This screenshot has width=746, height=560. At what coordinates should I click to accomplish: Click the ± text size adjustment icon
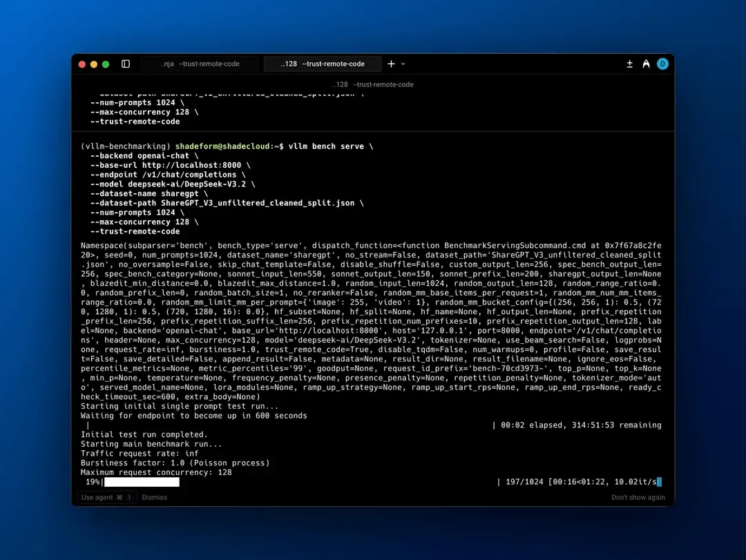click(x=629, y=64)
